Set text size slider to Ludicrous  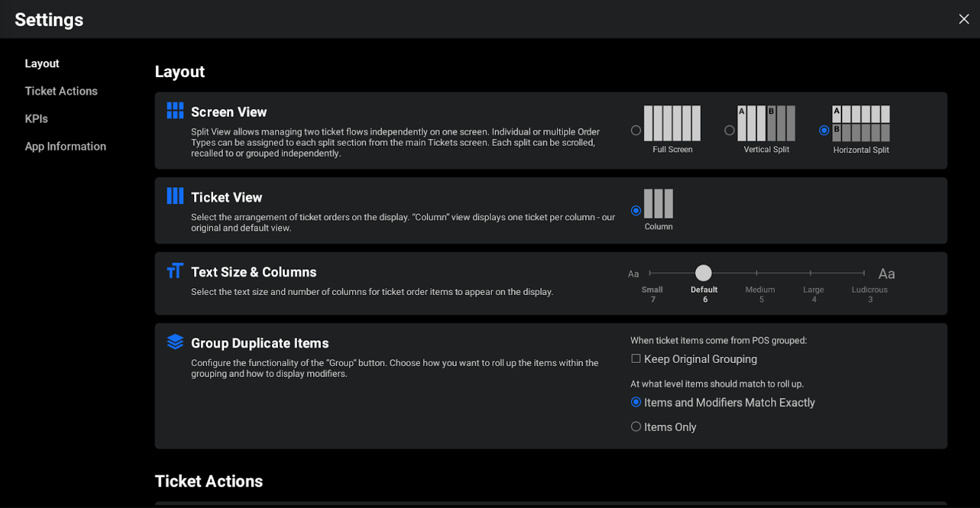click(864, 273)
